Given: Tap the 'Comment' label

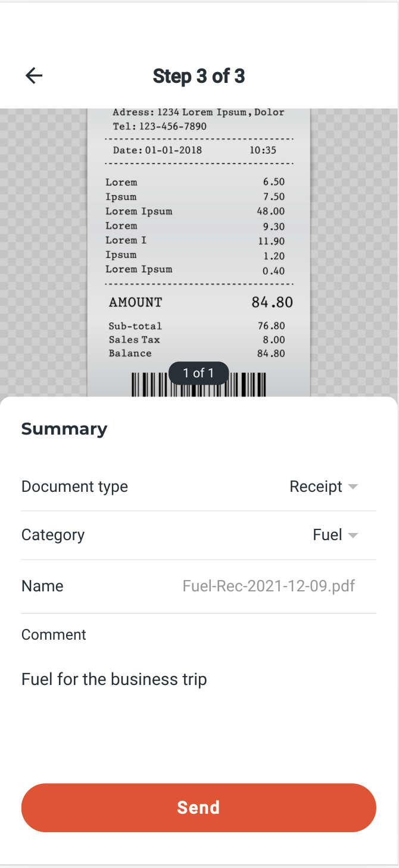Looking at the screenshot, I should [x=54, y=634].
